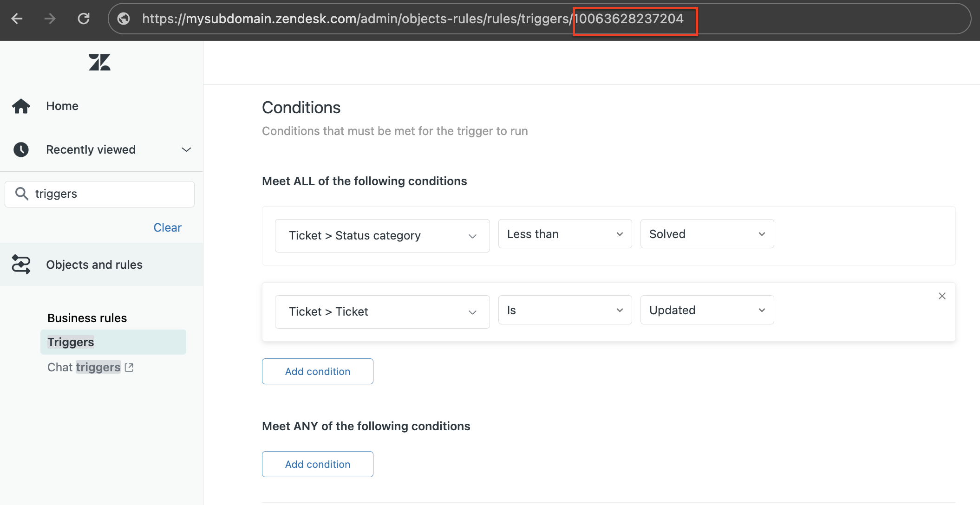The height and width of the screenshot is (505, 980).
Task: Click the Home navigation icon
Action: (x=21, y=104)
